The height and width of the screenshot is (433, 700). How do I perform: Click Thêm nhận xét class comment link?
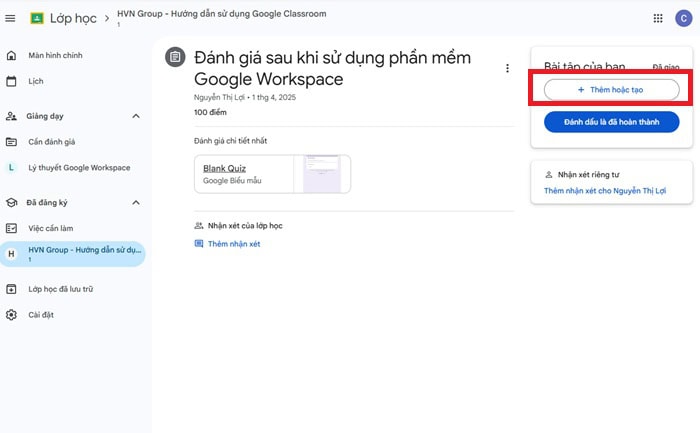tap(232, 244)
